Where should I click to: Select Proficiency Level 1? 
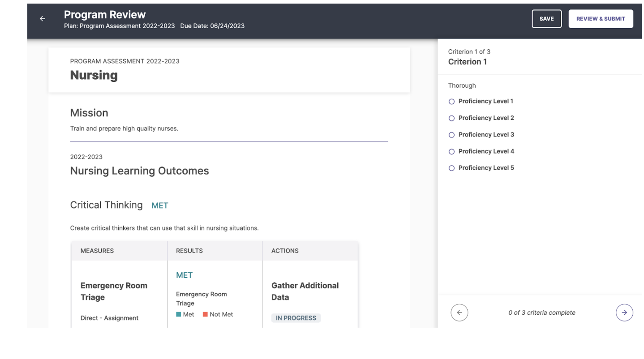click(x=451, y=102)
